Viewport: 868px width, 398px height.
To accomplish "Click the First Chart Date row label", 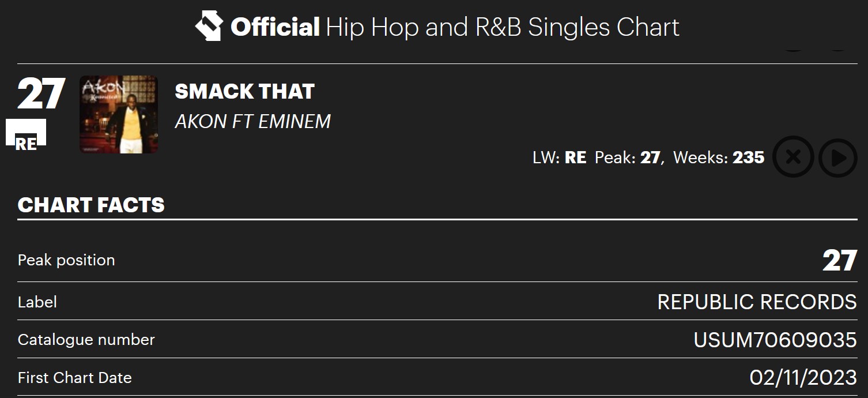I will click(75, 378).
